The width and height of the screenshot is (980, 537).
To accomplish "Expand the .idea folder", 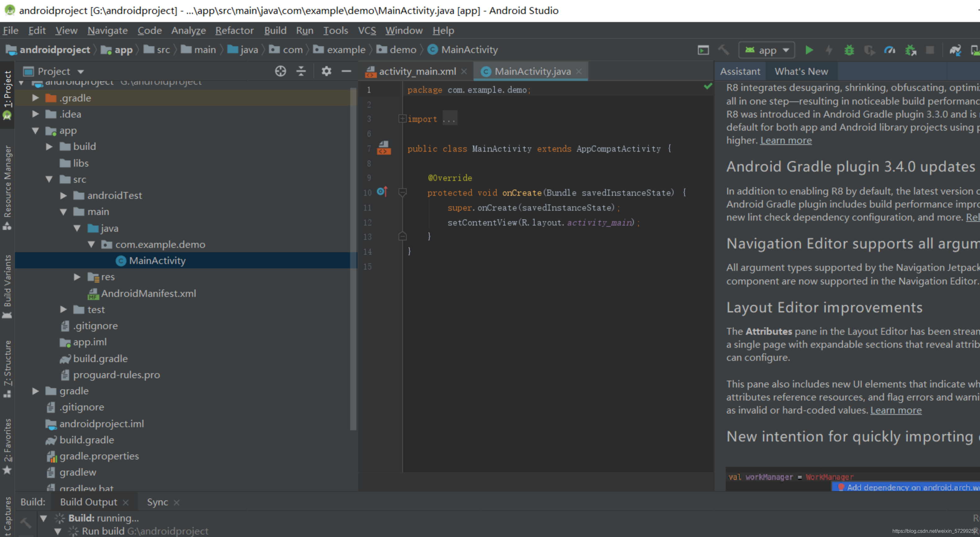I will (x=35, y=114).
